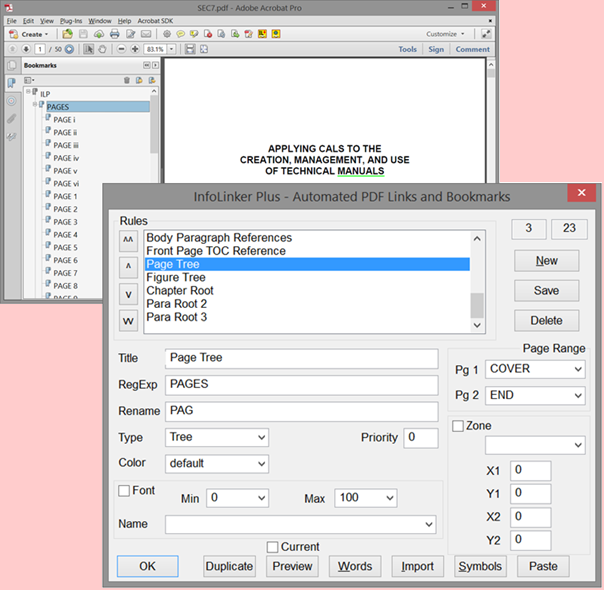
Task: Open the Create dropdown in Acrobat
Action: tap(29, 34)
